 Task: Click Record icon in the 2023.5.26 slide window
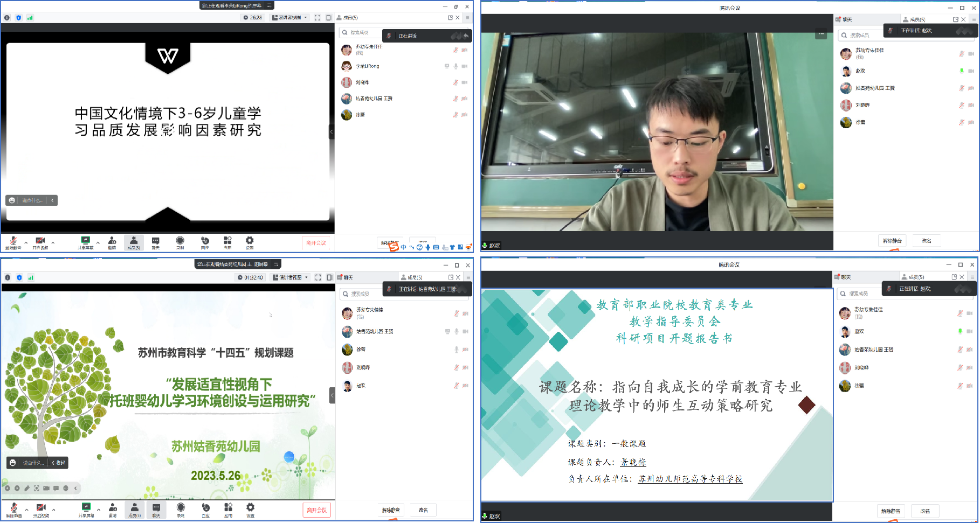[181, 508]
